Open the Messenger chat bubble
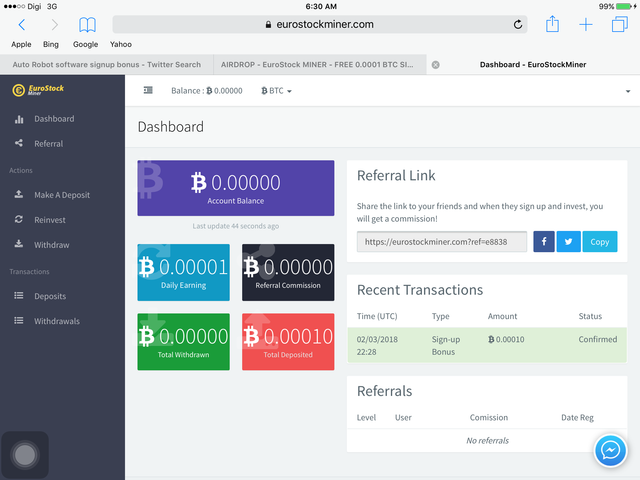 [x=610, y=451]
